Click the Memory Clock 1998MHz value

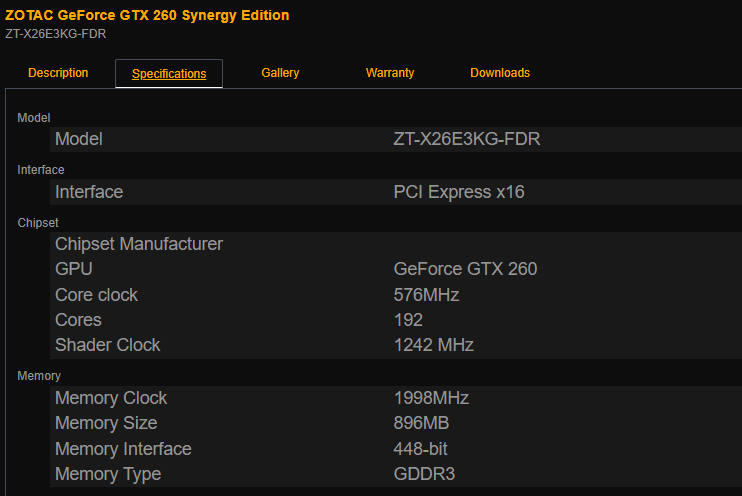(431, 398)
